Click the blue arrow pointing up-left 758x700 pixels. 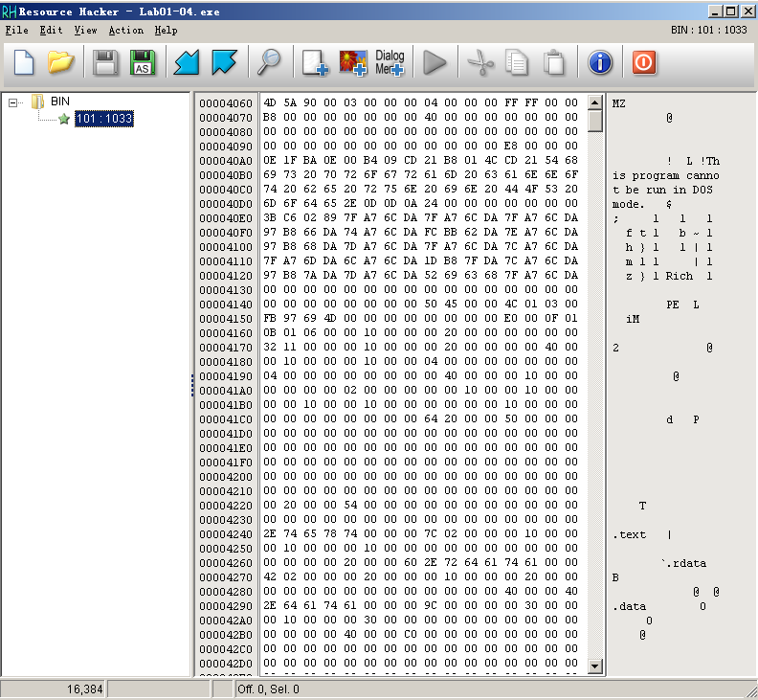point(224,62)
